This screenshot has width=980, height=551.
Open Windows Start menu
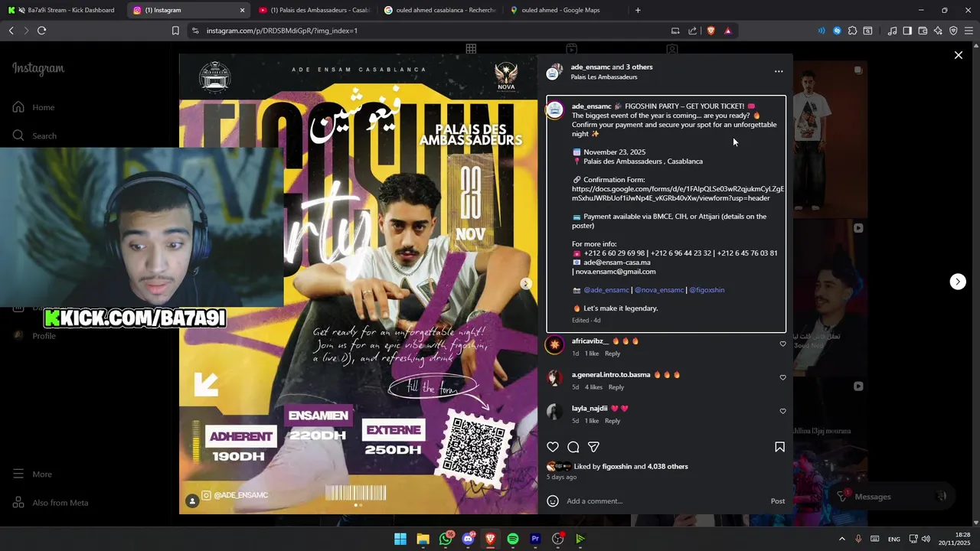coord(400,539)
